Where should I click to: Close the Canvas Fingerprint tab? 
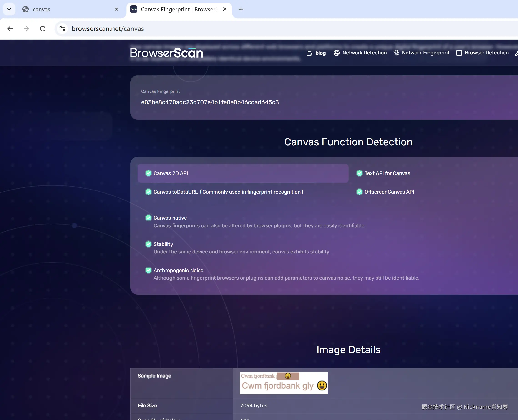coord(225,9)
